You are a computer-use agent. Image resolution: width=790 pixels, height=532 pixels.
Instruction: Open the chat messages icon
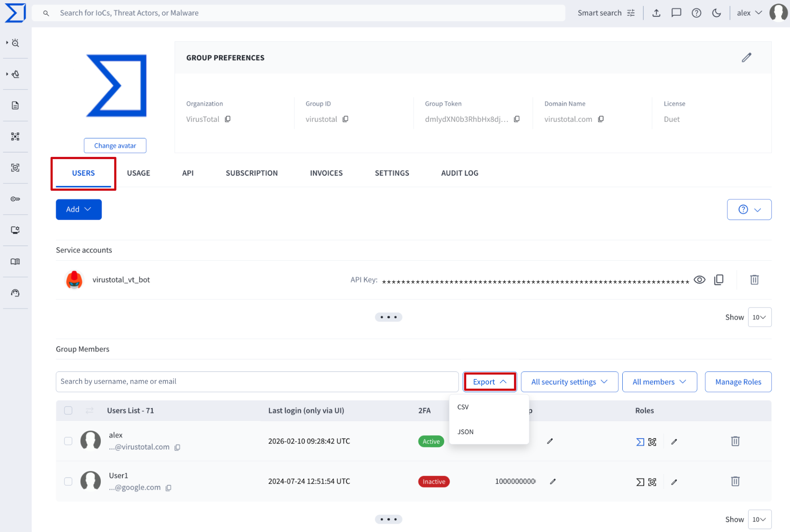676,13
